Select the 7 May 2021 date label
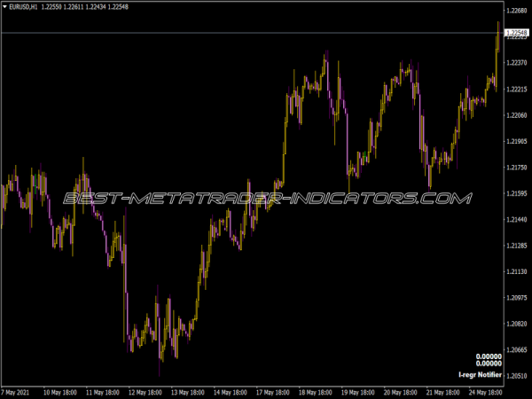The height and width of the screenshot is (399, 532). [18, 391]
